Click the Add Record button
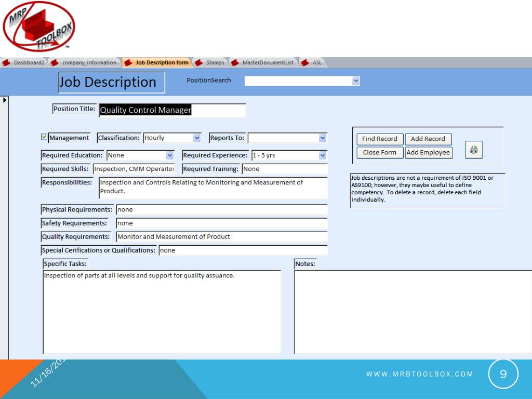 pos(428,139)
